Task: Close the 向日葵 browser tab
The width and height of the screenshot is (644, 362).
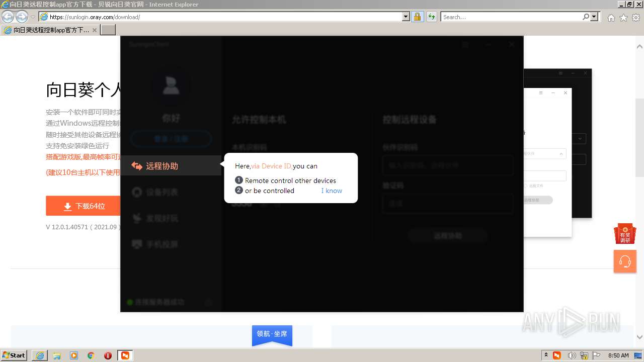Action: [x=95, y=30]
